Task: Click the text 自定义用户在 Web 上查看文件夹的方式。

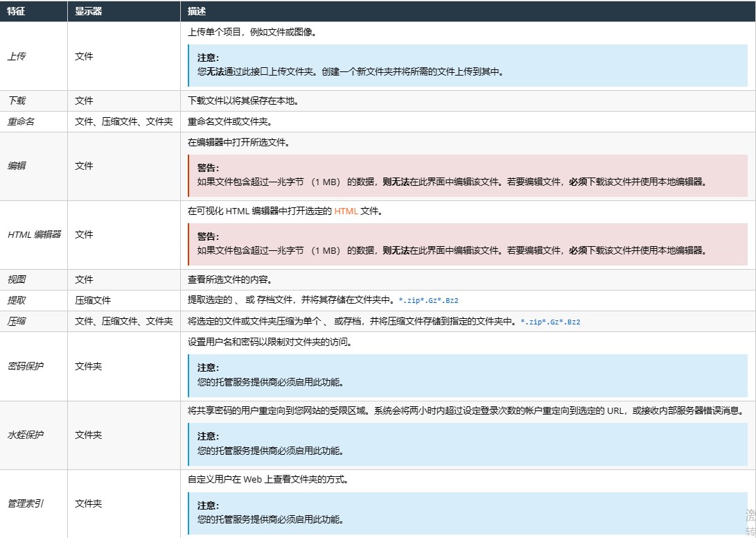Action: click(268, 480)
